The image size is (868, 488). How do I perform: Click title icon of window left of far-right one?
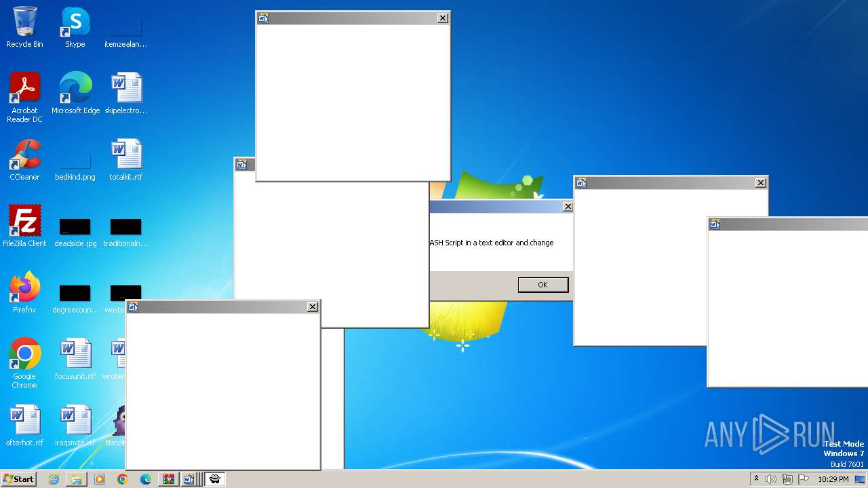[x=581, y=183]
